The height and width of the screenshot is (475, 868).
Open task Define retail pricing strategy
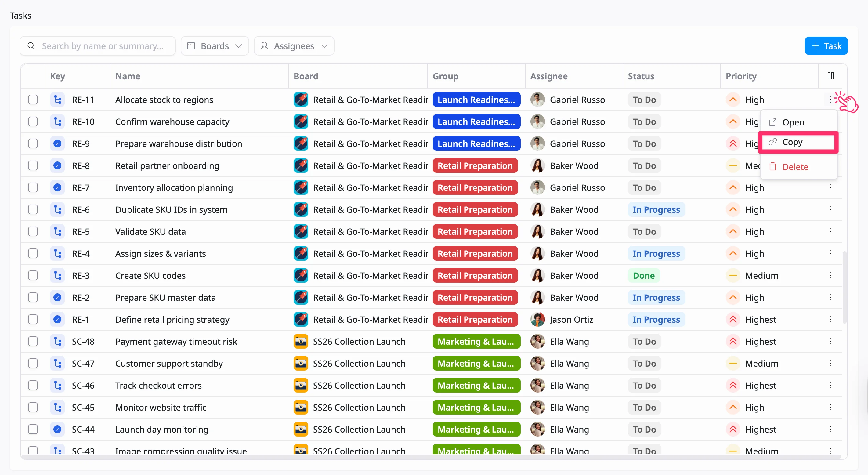click(172, 319)
